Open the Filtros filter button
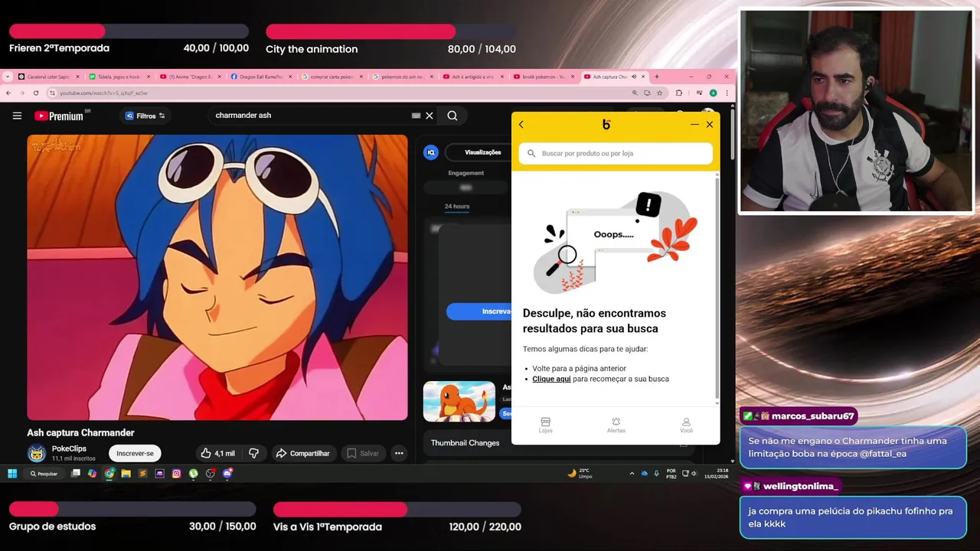Screen dimensions: 980x551 [x=145, y=116]
